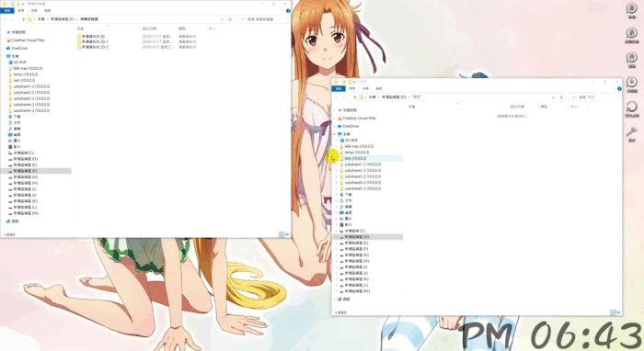Open Creative Cloud Files in TEST window sidebar
The height and width of the screenshot is (351, 644).
[x=357, y=119]
